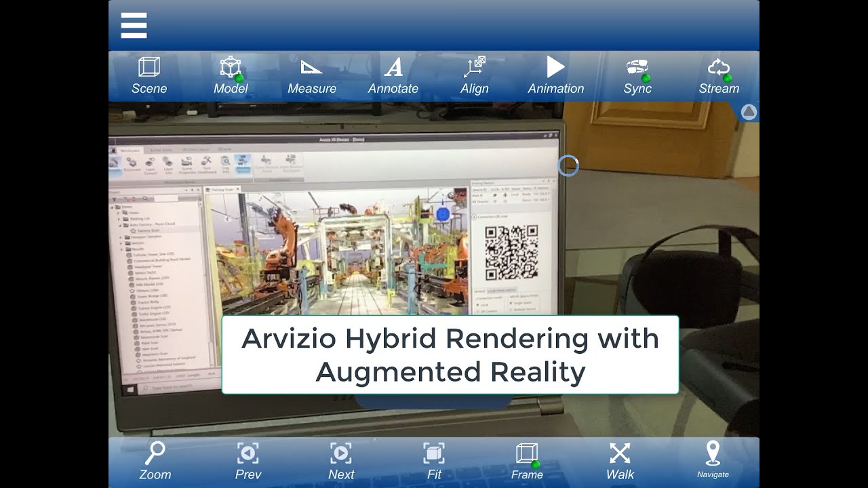Image resolution: width=868 pixels, height=488 pixels.
Task: Toggle the Stream option
Action: tap(719, 76)
